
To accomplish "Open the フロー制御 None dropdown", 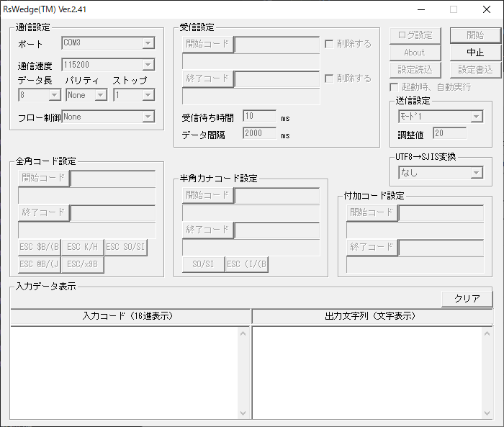I will click(x=108, y=117).
